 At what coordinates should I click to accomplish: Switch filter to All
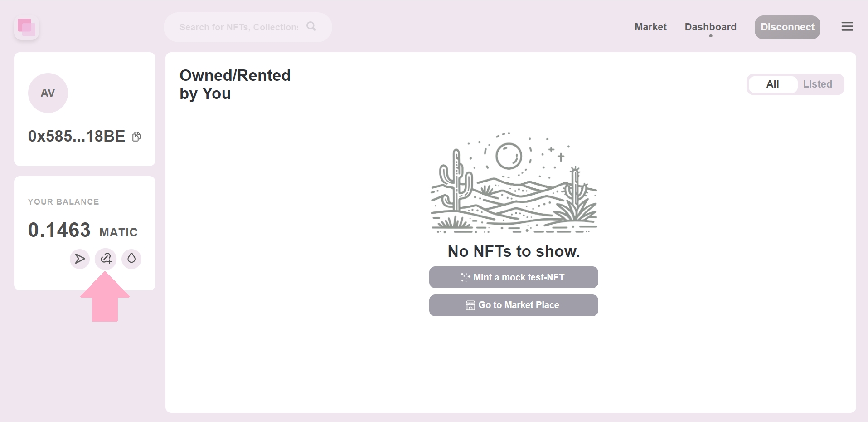(772, 84)
